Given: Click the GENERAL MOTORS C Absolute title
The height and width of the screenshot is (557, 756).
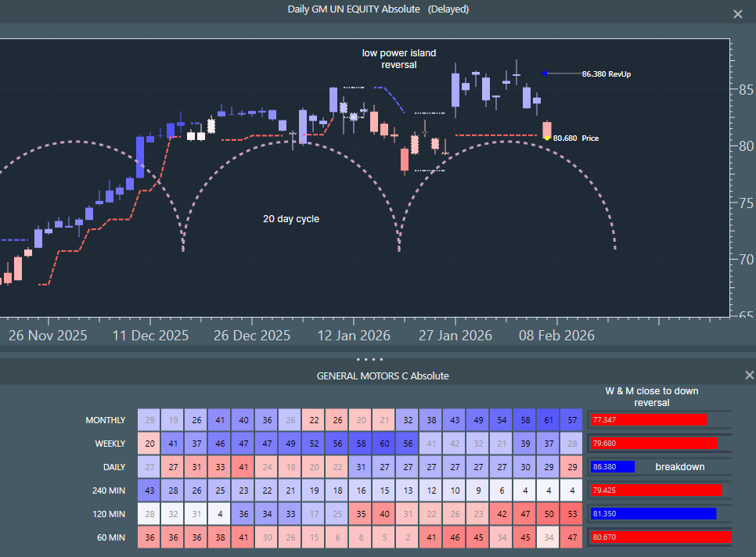Looking at the screenshot, I should tap(383, 376).
